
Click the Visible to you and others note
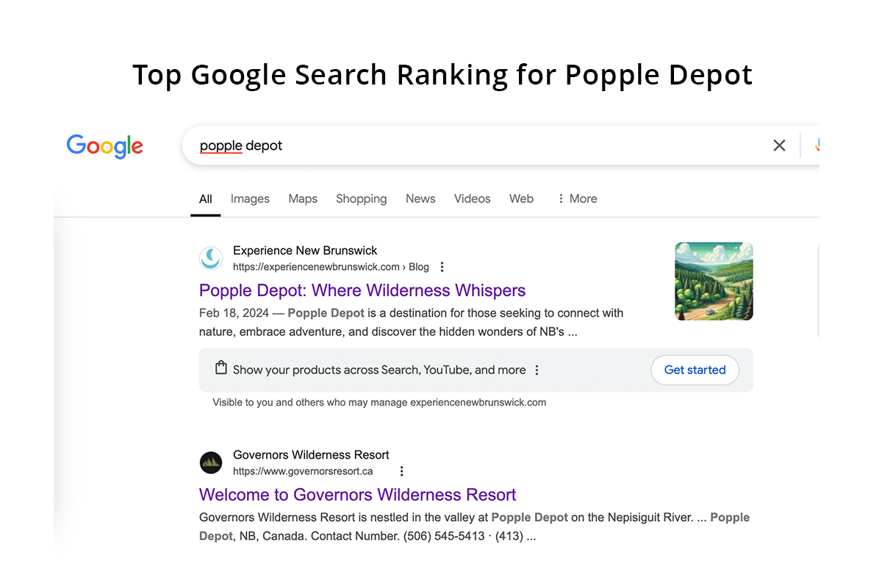(x=379, y=402)
